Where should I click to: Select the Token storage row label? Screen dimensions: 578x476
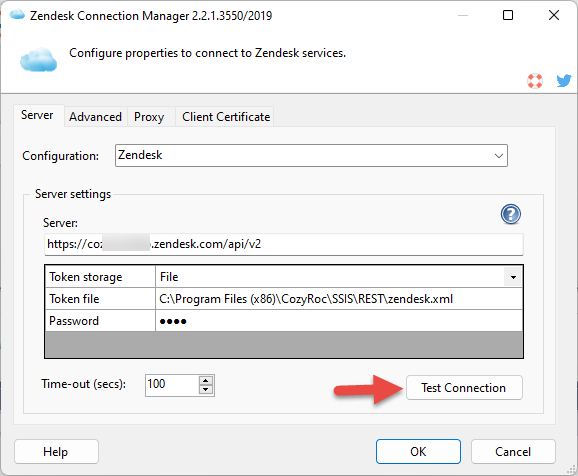100,277
